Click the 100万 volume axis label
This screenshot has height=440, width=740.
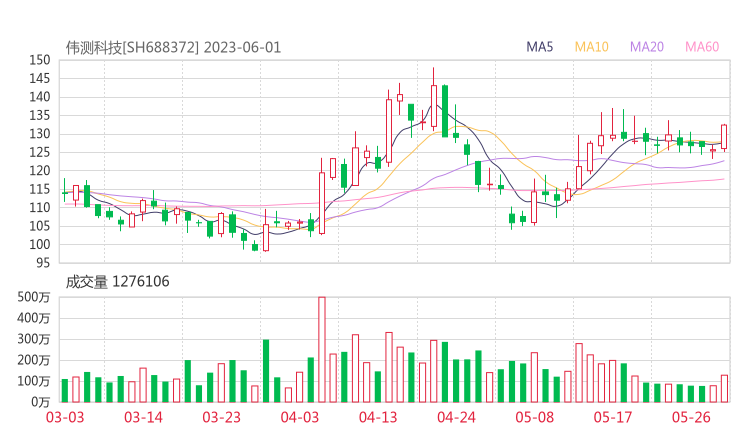coord(34,381)
